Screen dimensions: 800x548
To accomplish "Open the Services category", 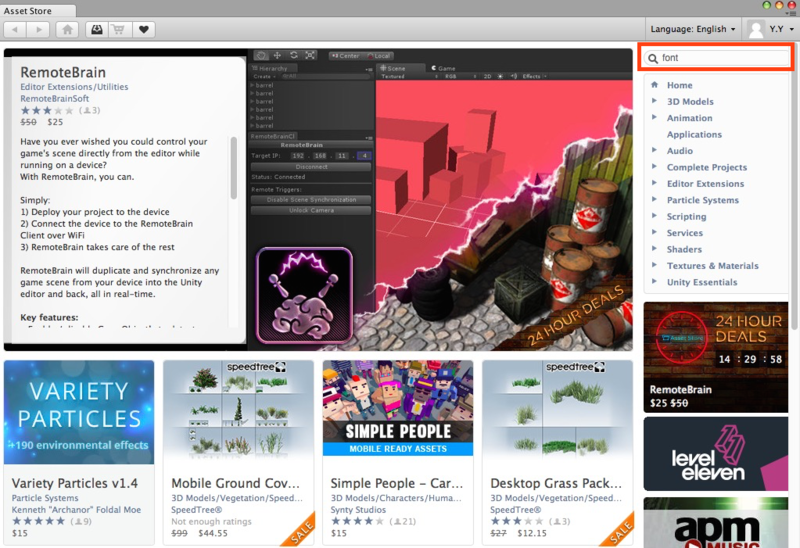I will point(685,233).
